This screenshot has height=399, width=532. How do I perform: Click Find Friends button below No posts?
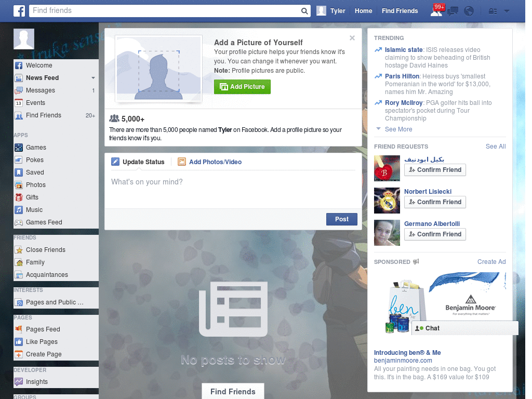coord(233,392)
